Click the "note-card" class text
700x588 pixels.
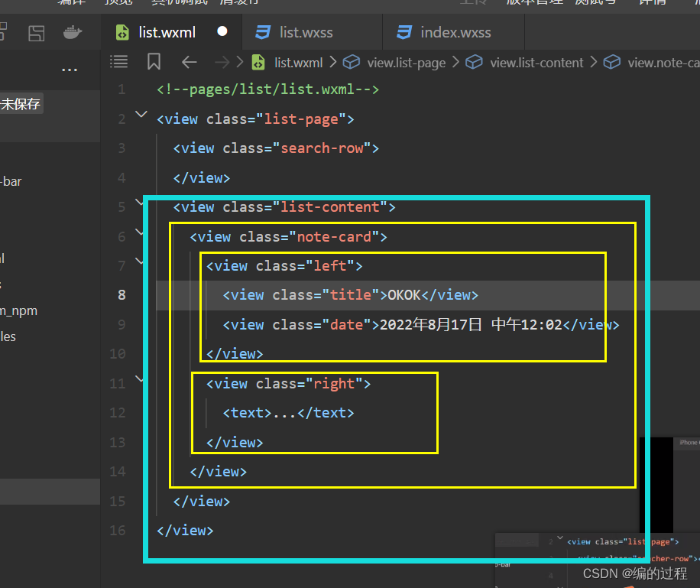(x=335, y=237)
